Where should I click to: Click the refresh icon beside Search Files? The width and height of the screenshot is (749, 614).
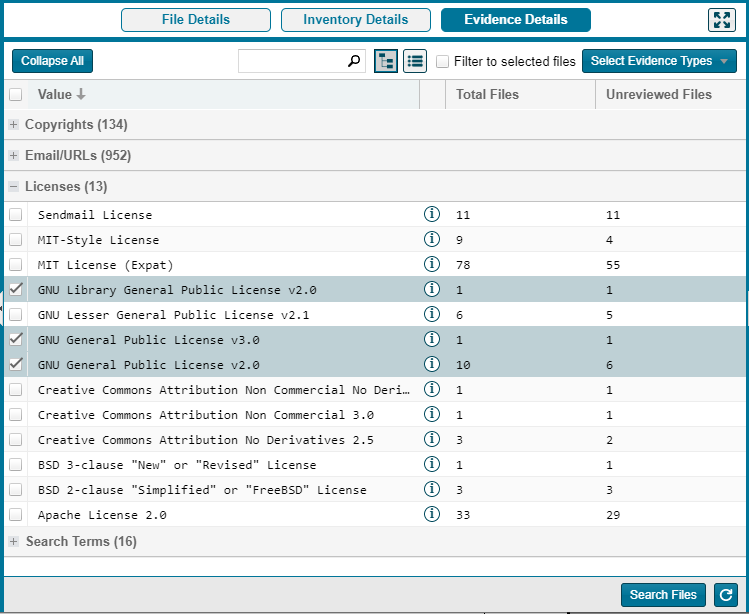[x=724, y=595]
